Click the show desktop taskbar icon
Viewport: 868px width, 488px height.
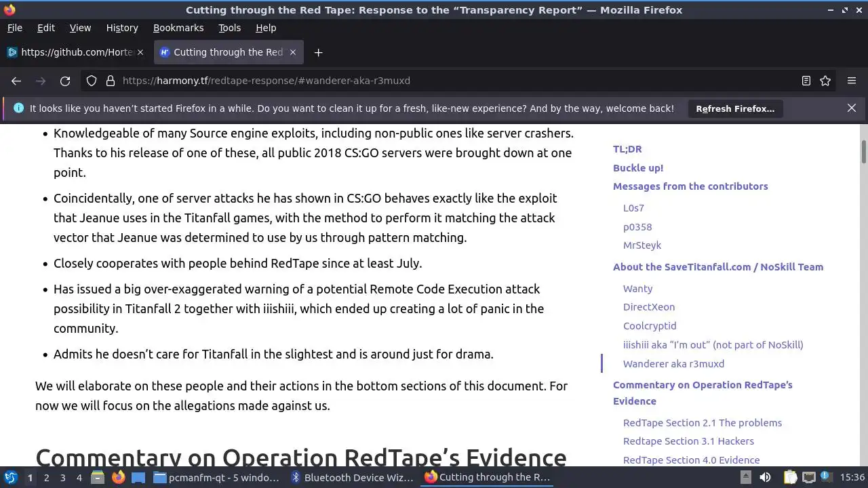pos(138,478)
